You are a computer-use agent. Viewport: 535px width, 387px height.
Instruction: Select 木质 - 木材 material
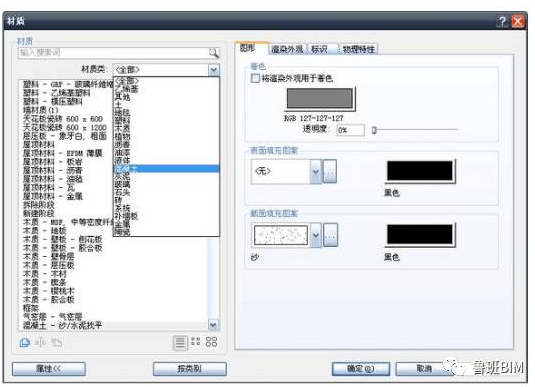click(45, 274)
